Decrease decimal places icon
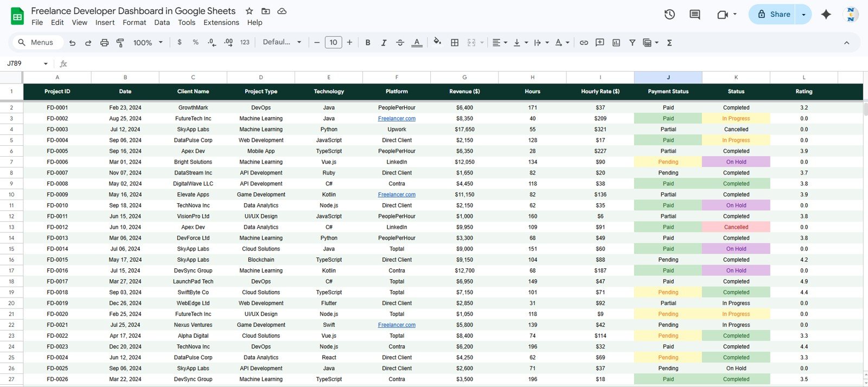868x387 pixels. [x=212, y=42]
